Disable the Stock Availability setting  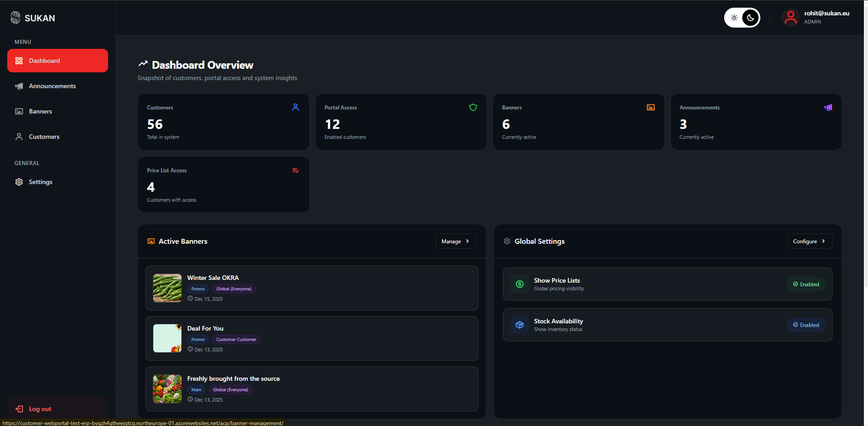tap(806, 325)
